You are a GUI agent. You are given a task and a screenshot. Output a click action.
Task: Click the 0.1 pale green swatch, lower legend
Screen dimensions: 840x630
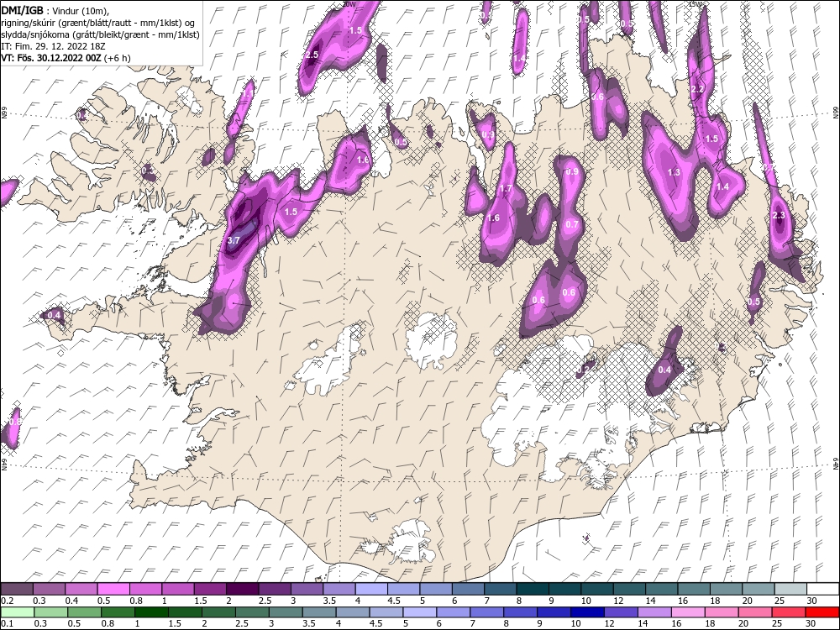point(18,613)
